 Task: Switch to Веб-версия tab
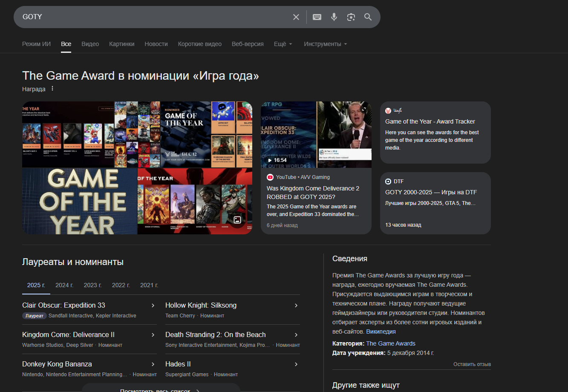pos(248,44)
